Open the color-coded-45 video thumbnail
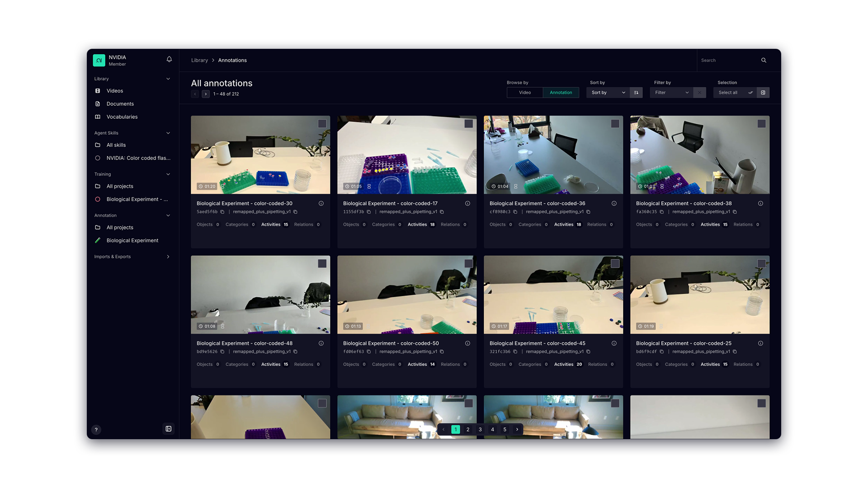 point(553,295)
